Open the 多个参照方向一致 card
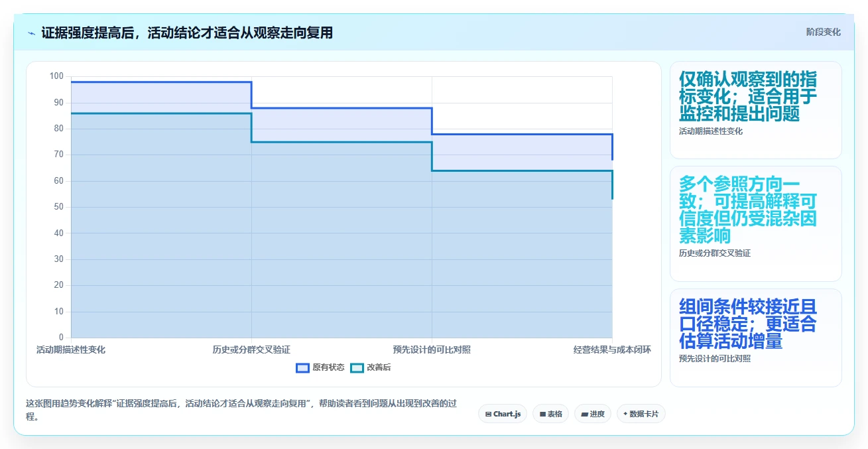 coord(755,224)
